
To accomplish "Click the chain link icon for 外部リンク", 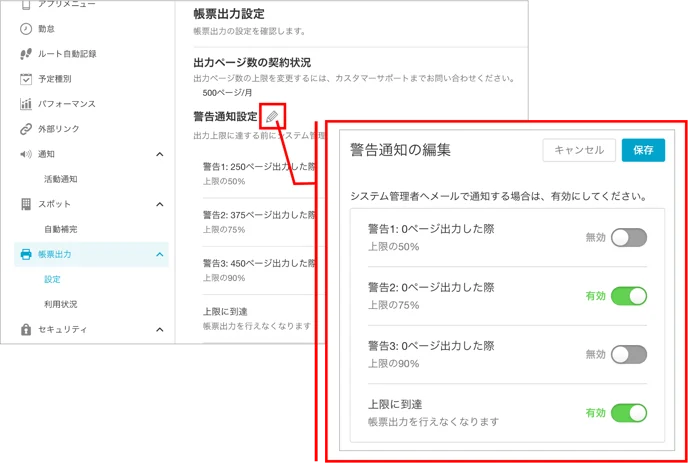I will 26,129.
